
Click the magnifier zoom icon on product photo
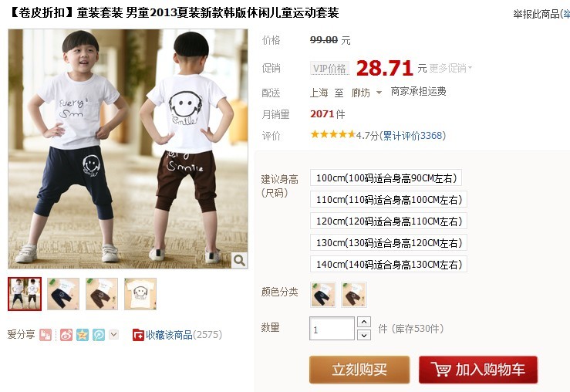[240, 260]
